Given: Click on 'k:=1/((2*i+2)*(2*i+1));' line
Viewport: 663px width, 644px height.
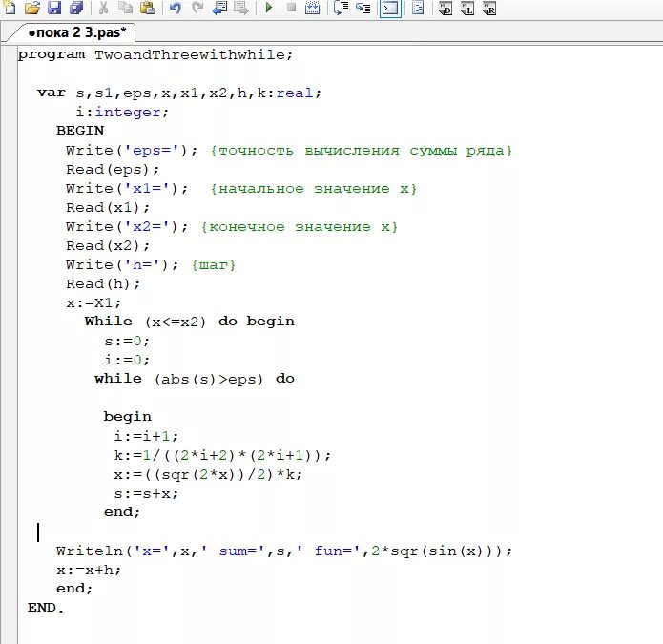Looking at the screenshot, I should [x=222, y=455].
